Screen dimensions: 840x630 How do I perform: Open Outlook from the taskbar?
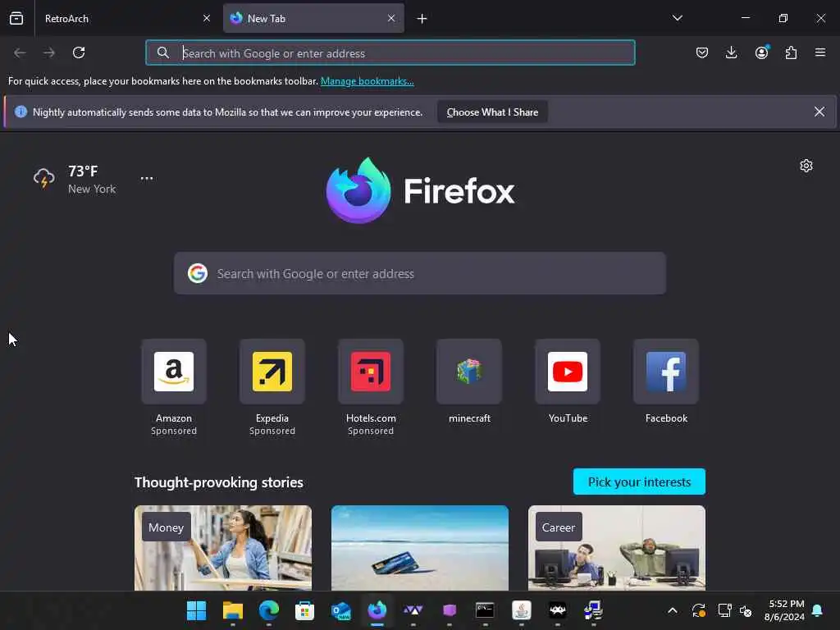click(x=340, y=610)
